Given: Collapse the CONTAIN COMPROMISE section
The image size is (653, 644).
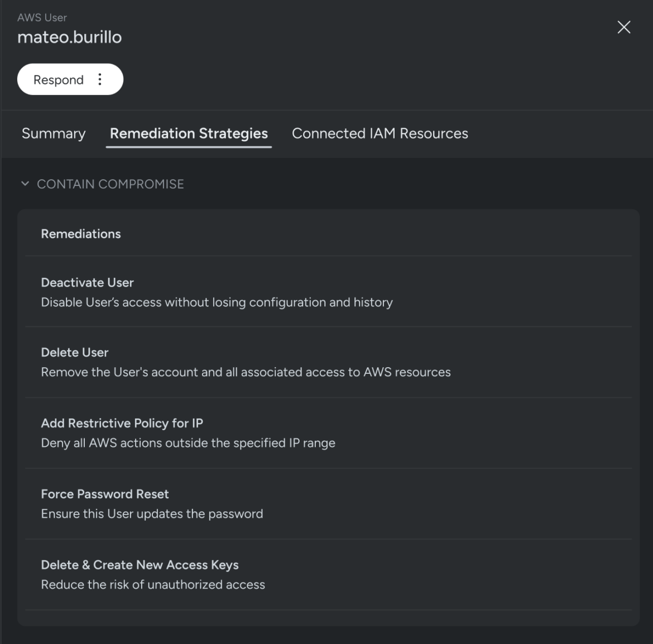Looking at the screenshot, I should point(110,184).
